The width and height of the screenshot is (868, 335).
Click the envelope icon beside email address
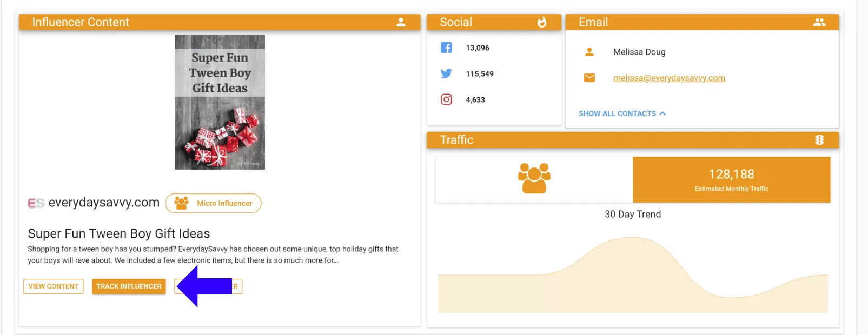coord(589,78)
